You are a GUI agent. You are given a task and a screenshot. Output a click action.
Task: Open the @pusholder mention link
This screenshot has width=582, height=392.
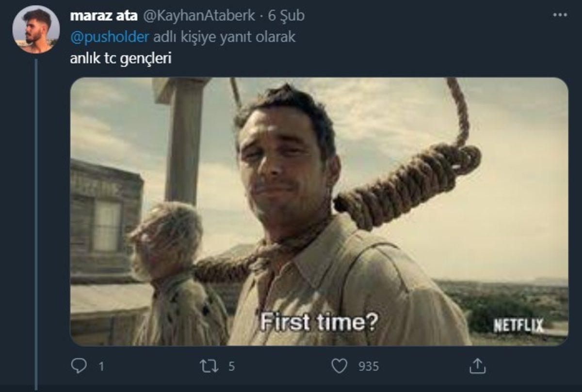(110, 37)
